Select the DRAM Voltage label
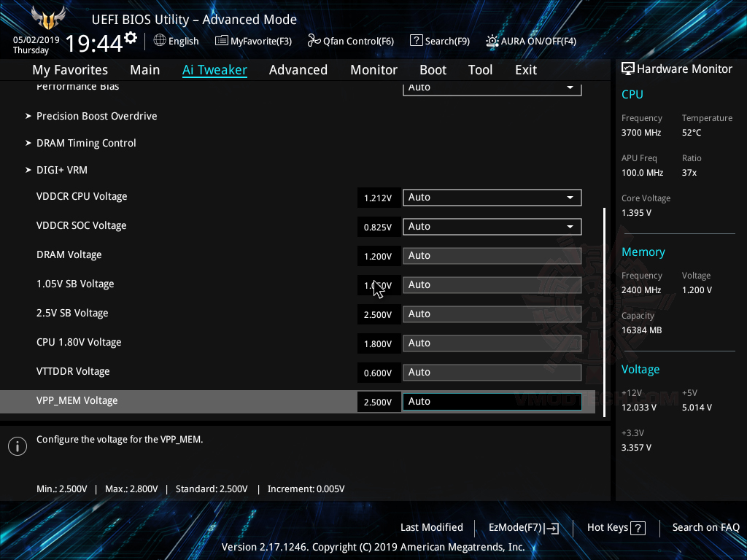Screen dimensions: 747x560 pyautogui.click(x=69, y=254)
